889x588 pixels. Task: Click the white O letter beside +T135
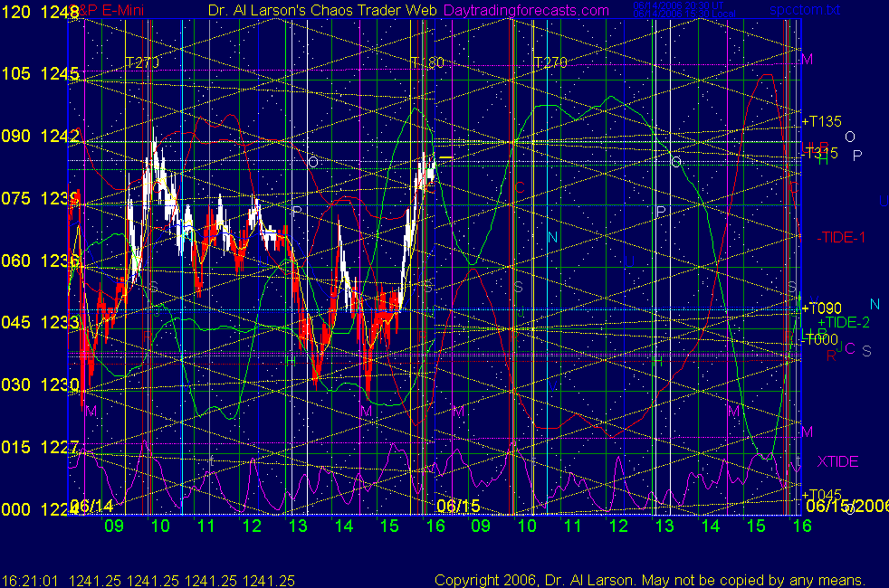point(849,137)
